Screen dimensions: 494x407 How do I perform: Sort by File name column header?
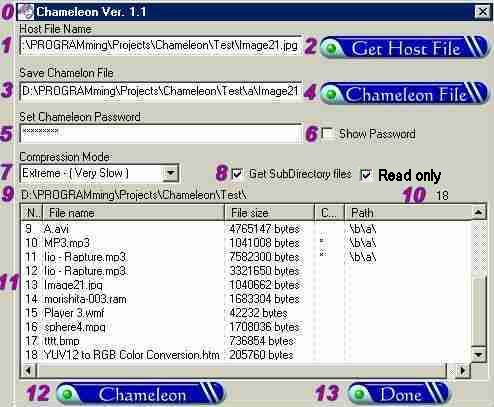pyautogui.click(x=134, y=213)
